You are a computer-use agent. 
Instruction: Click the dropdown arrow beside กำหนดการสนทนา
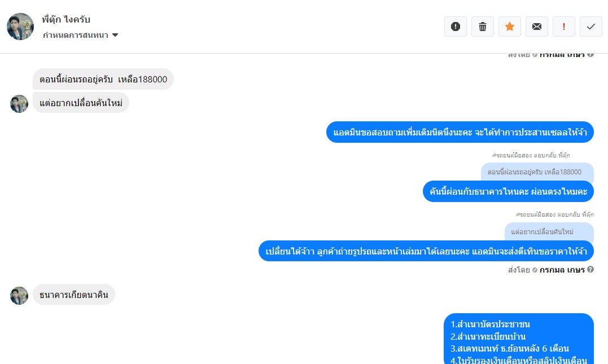click(x=115, y=36)
